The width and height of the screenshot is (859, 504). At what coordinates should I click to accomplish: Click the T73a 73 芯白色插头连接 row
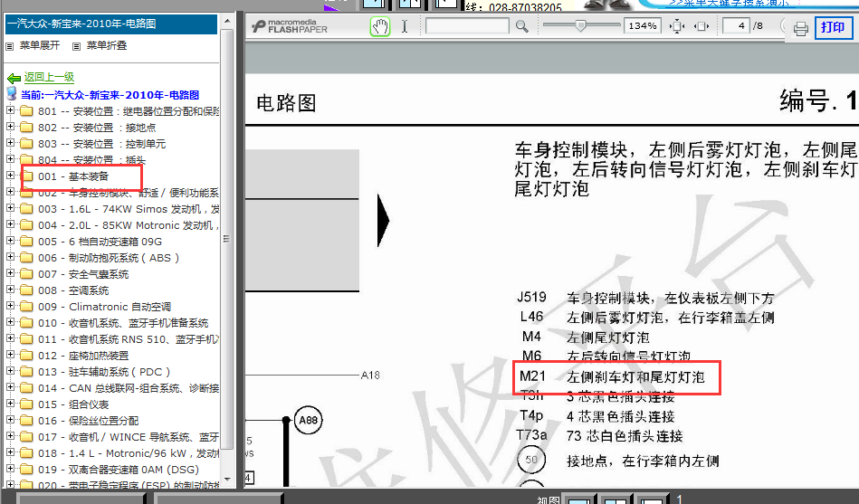pyautogui.click(x=599, y=436)
